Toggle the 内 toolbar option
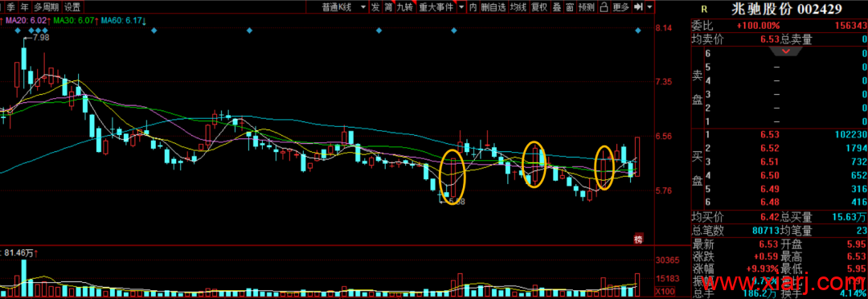The width and height of the screenshot is (868, 299). 473,7
